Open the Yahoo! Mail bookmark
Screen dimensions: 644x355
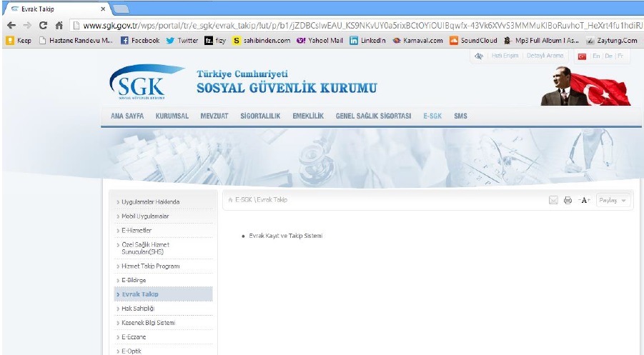tap(320, 40)
